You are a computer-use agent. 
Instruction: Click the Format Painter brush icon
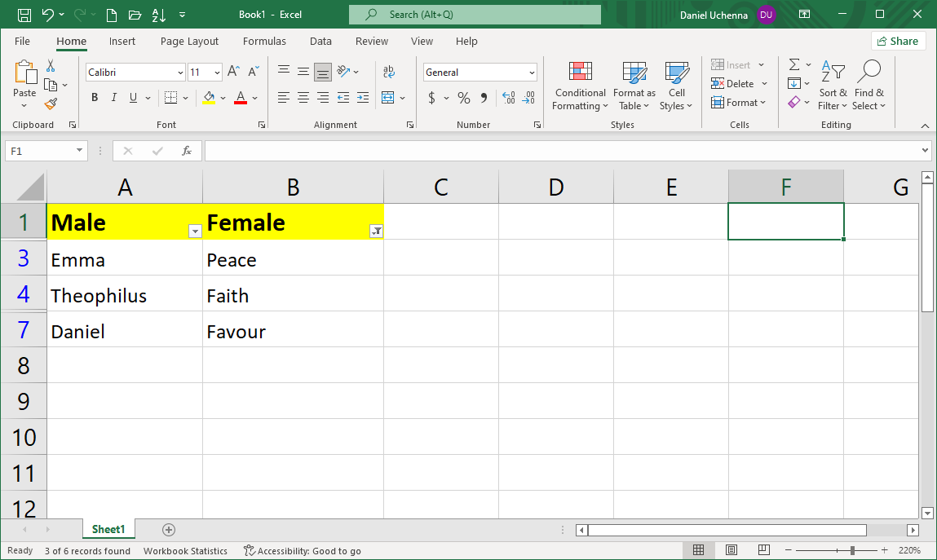click(51, 104)
